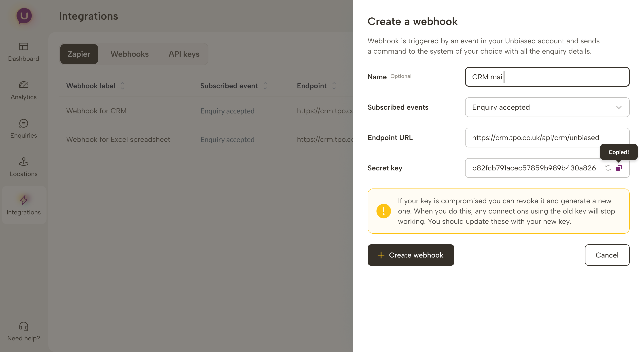Open Enquiries from the sidebar
Screen dimensions: 644x352
(23, 129)
